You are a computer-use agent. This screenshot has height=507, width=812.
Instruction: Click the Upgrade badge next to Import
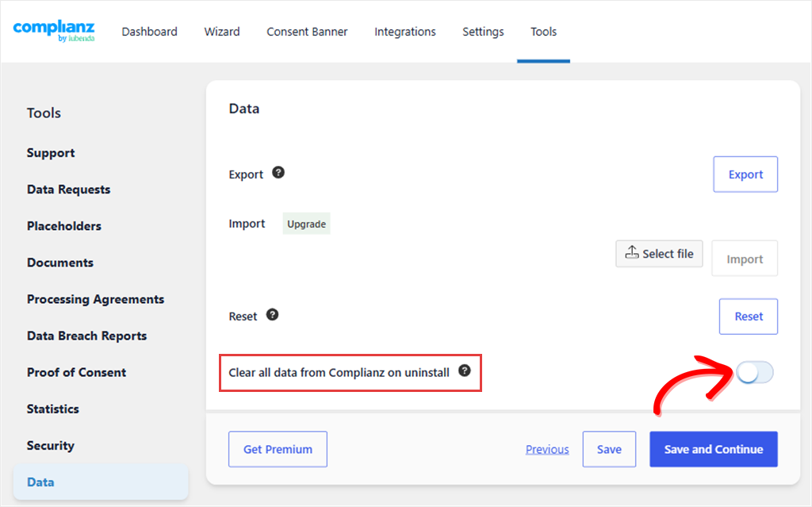click(307, 224)
